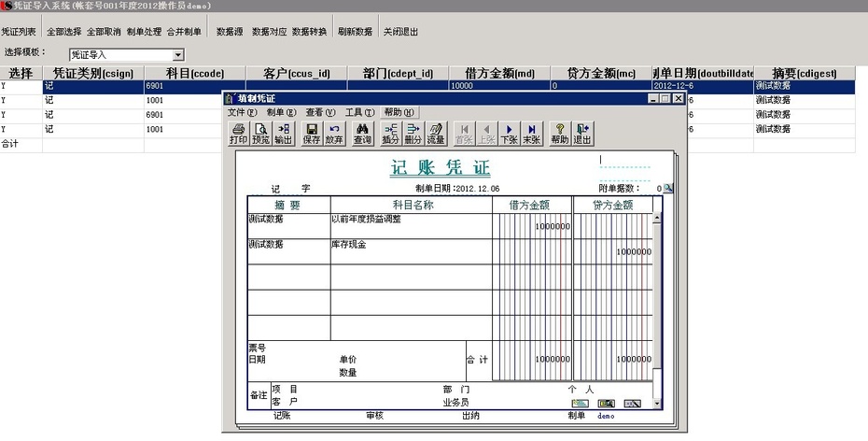Jump to last voucher with 末张

531,134
